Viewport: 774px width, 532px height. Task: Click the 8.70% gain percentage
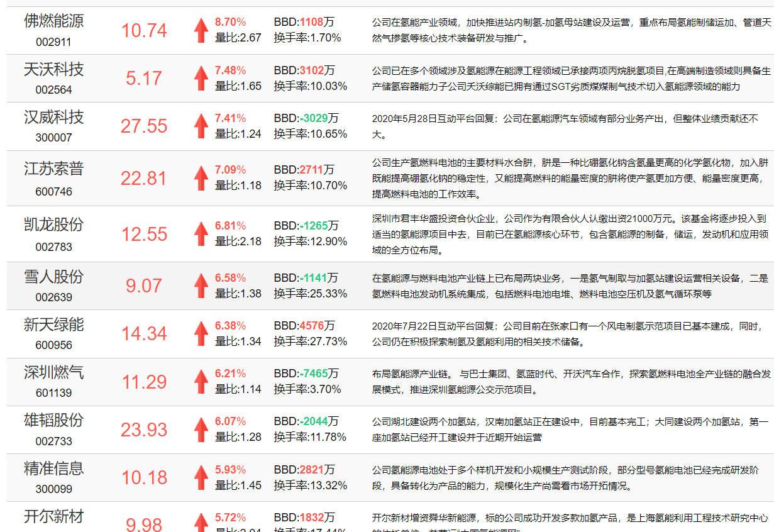click(231, 22)
